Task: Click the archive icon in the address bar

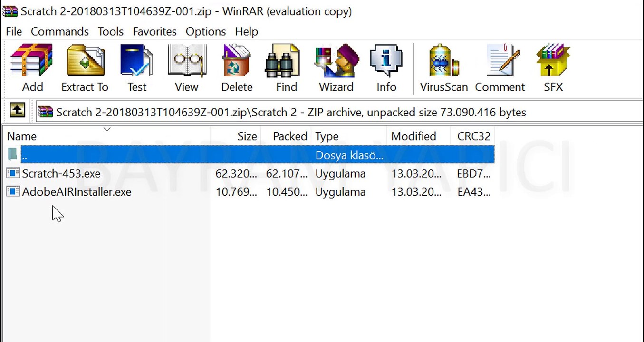Action: [46, 112]
